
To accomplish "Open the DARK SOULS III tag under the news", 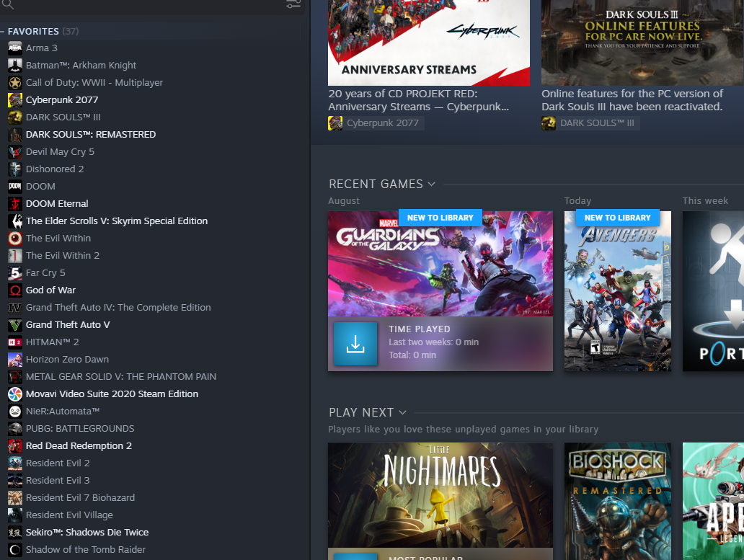I will coord(590,123).
